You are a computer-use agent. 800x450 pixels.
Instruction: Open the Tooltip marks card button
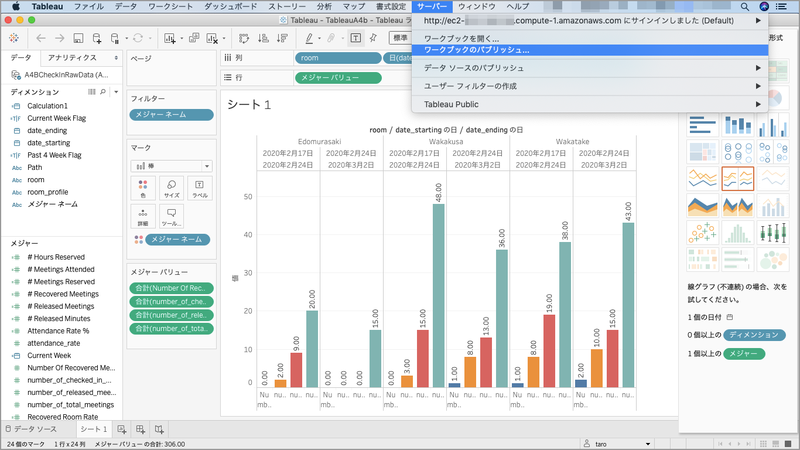(171, 216)
